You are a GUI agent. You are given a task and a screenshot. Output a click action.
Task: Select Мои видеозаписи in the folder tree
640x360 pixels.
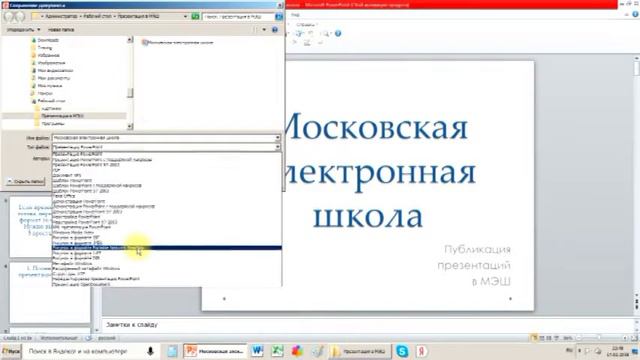[55, 71]
